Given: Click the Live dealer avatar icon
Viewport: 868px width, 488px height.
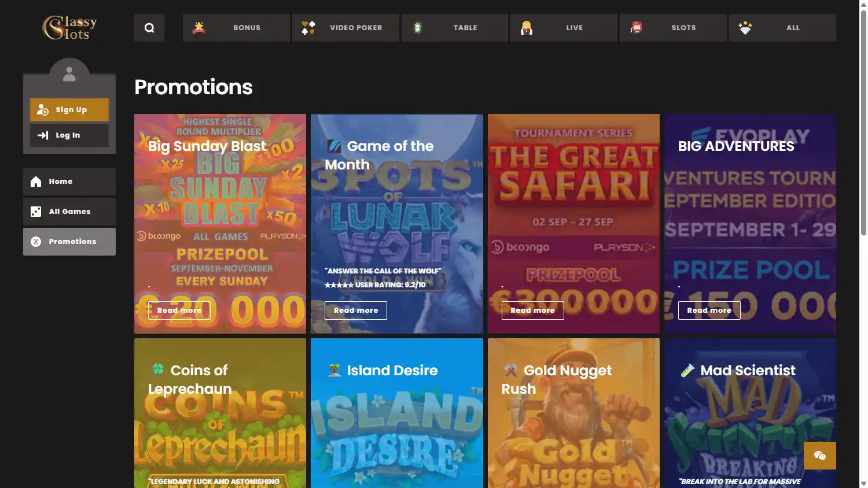Looking at the screenshot, I should point(527,27).
